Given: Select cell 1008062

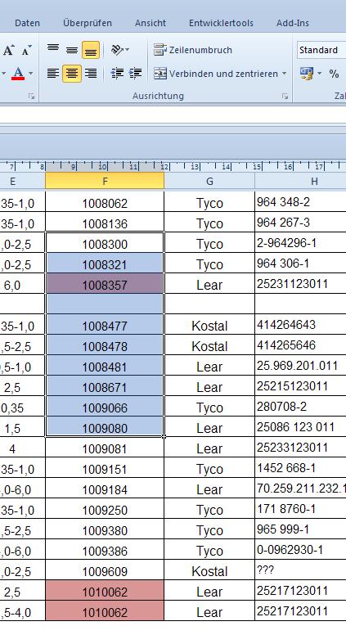Looking at the screenshot, I should pos(105,202).
